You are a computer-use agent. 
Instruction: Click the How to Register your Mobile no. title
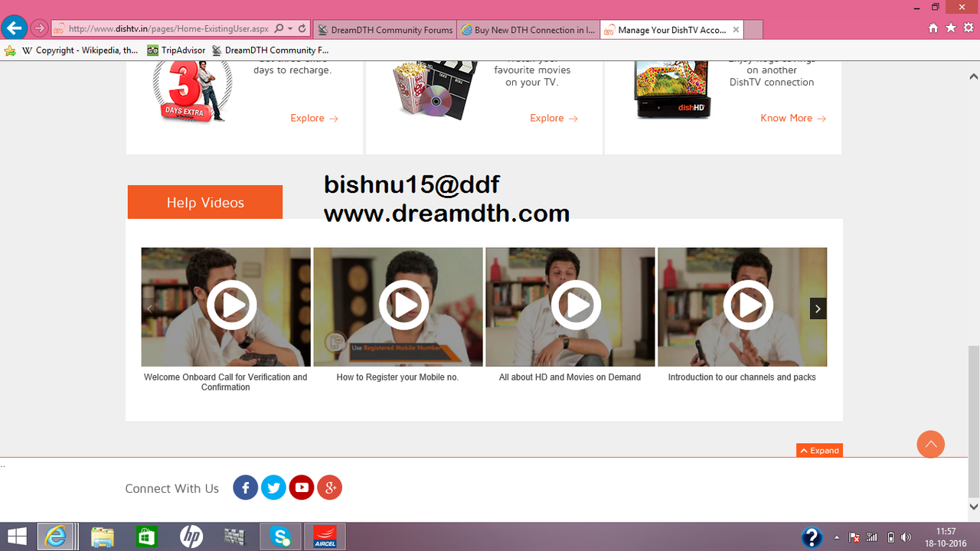(397, 377)
